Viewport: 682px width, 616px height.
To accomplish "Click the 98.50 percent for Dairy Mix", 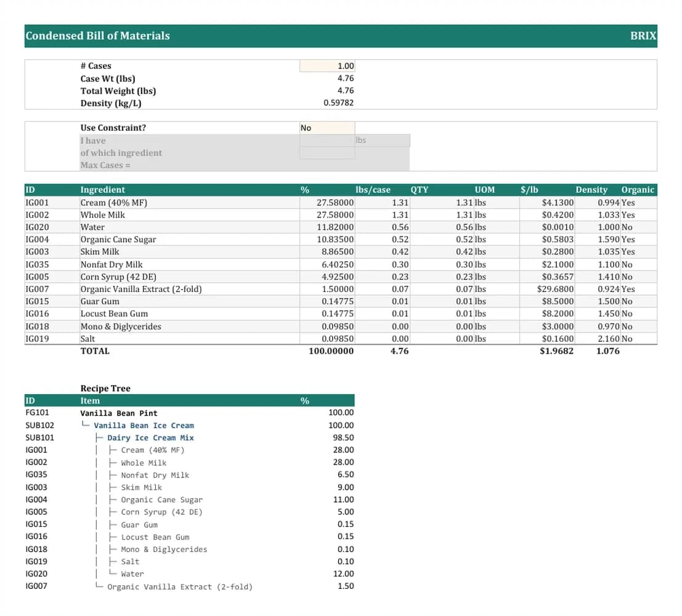I will tap(344, 437).
